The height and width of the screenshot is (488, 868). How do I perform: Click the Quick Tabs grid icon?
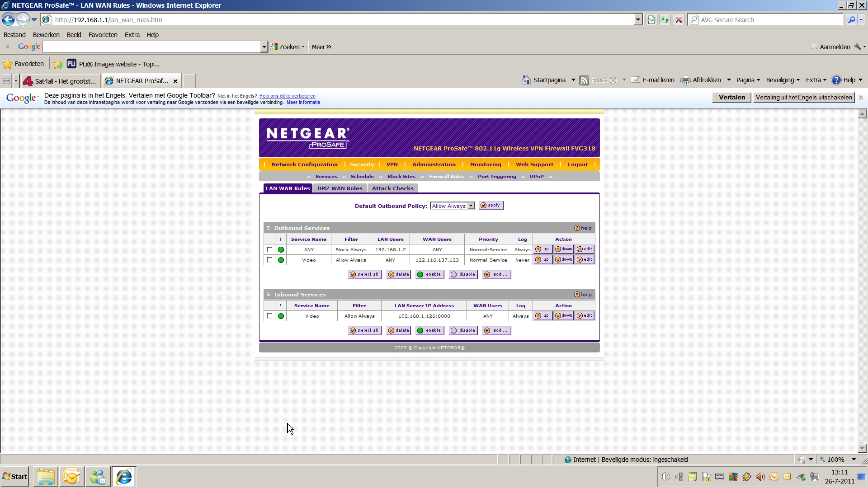tap(6, 81)
